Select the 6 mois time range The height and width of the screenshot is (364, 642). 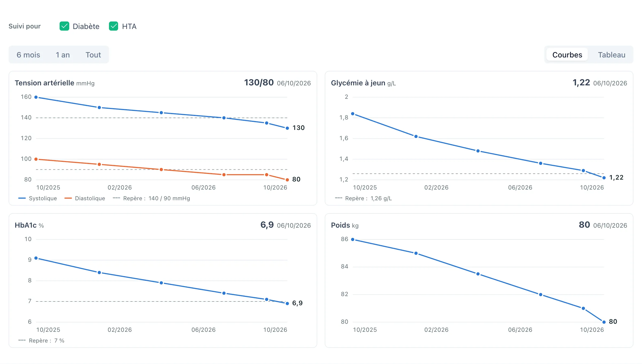tap(28, 55)
